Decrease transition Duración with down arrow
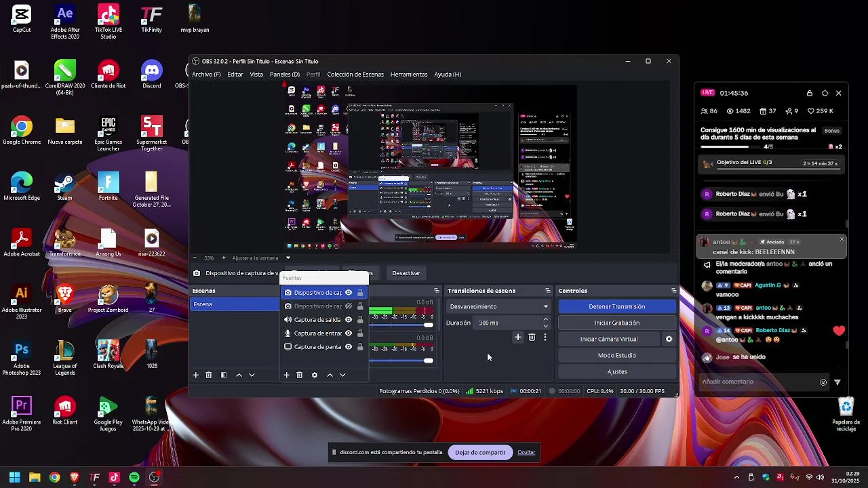Viewport: 868px width, 488px height. (545, 327)
